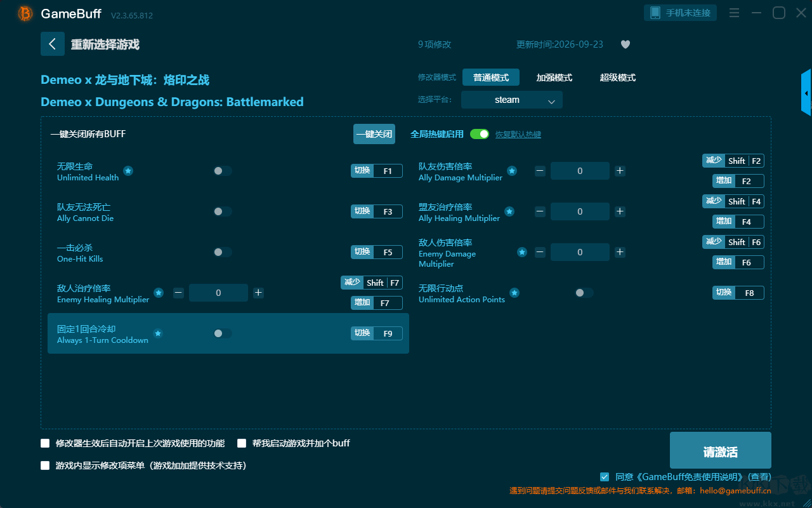Click star icon next to Unlimited Health
This screenshot has height=508, width=812.
tap(128, 171)
